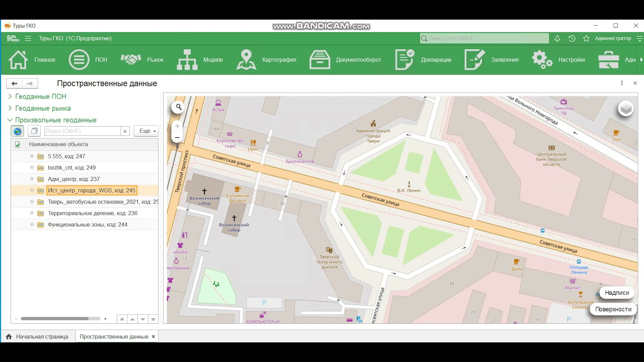
Task: Select Адм_центр, код: 237 row
Action: [74, 179]
